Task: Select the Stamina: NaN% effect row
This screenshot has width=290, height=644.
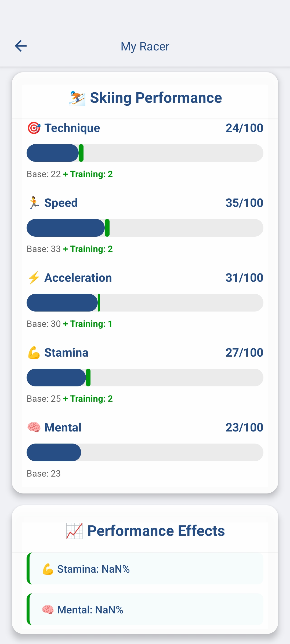Action: [x=145, y=569]
